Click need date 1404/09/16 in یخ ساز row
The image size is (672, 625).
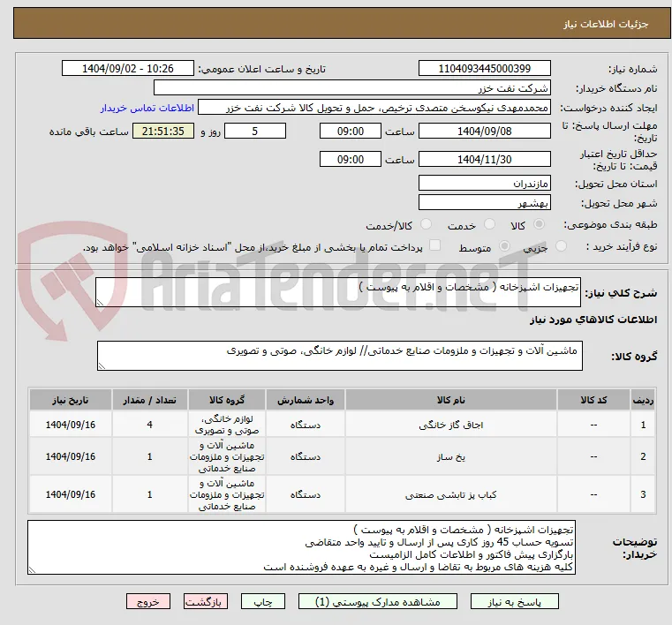[x=71, y=456]
